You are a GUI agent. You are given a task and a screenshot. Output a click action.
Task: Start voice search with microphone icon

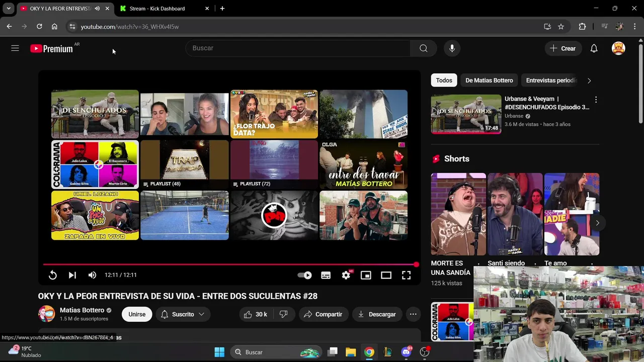pyautogui.click(x=452, y=48)
